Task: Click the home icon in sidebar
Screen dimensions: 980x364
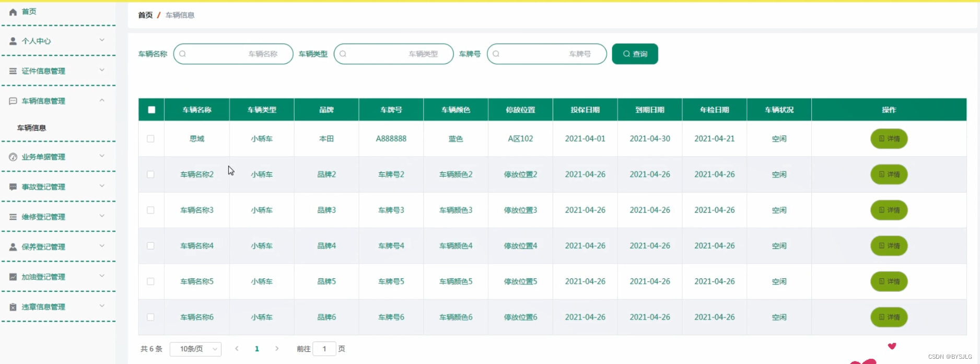Action: [13, 11]
